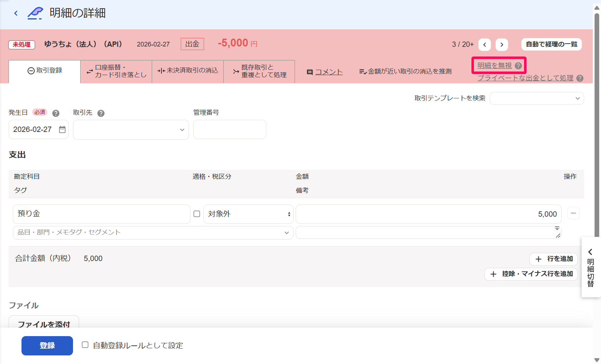Click ファイルを添付 button

(44, 321)
